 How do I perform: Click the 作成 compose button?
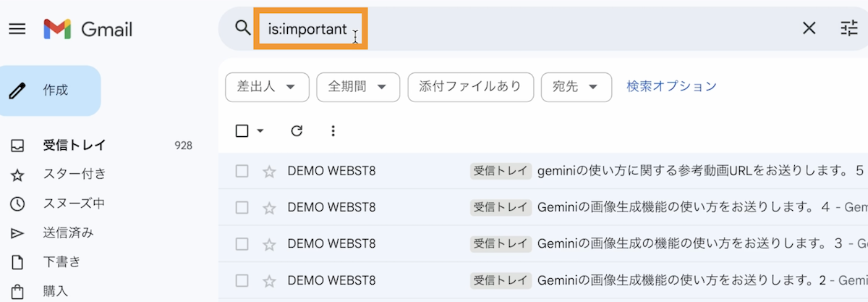coord(51,91)
